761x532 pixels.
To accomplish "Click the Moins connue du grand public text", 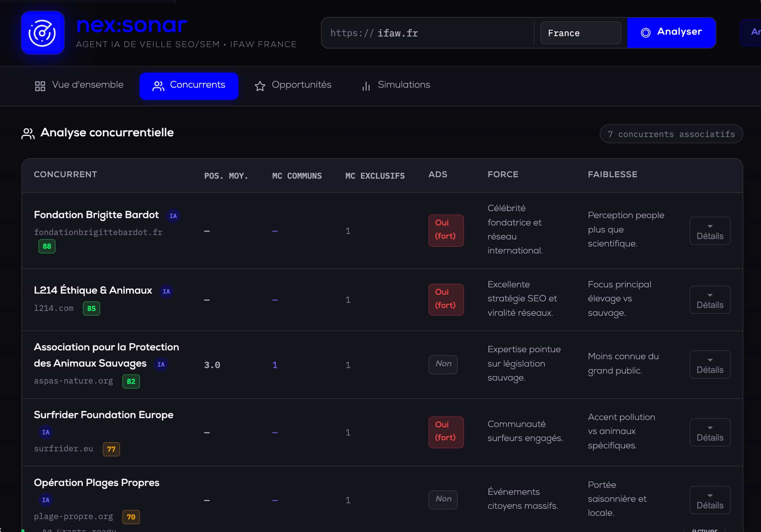I will pos(623,364).
